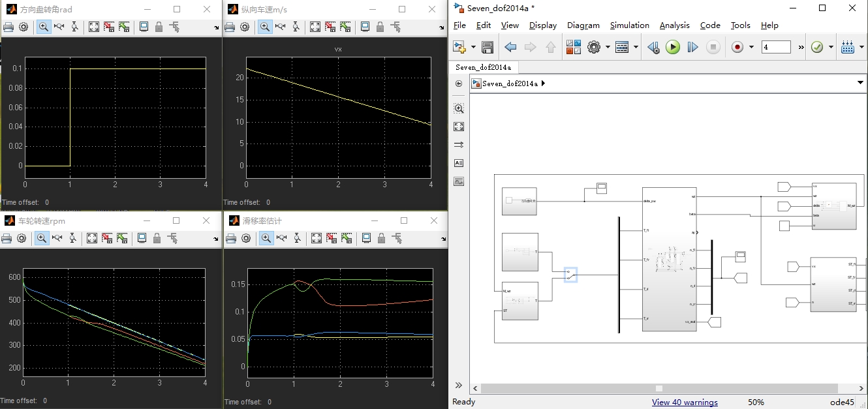
Task: Step back in simulation
Action: click(x=653, y=47)
